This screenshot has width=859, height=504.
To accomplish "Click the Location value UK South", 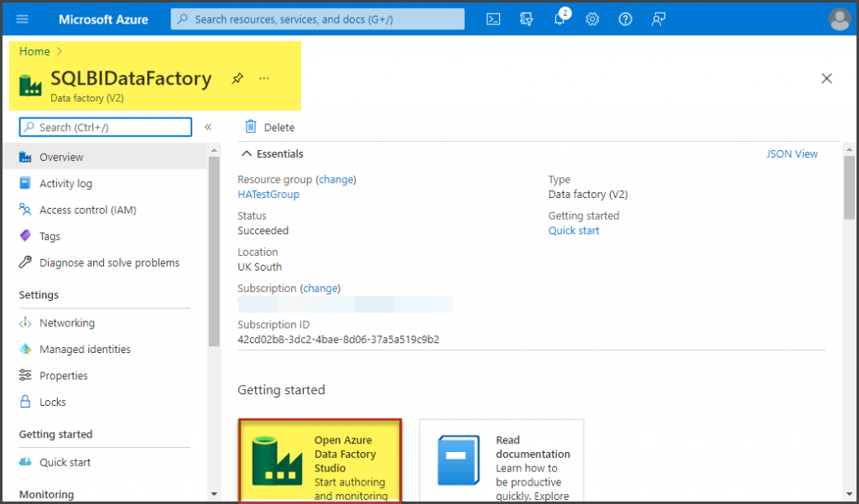I will (260, 267).
